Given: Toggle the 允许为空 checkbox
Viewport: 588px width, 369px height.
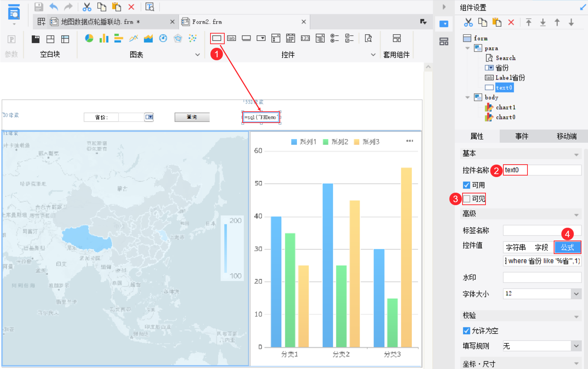Looking at the screenshot, I should click(x=467, y=331).
